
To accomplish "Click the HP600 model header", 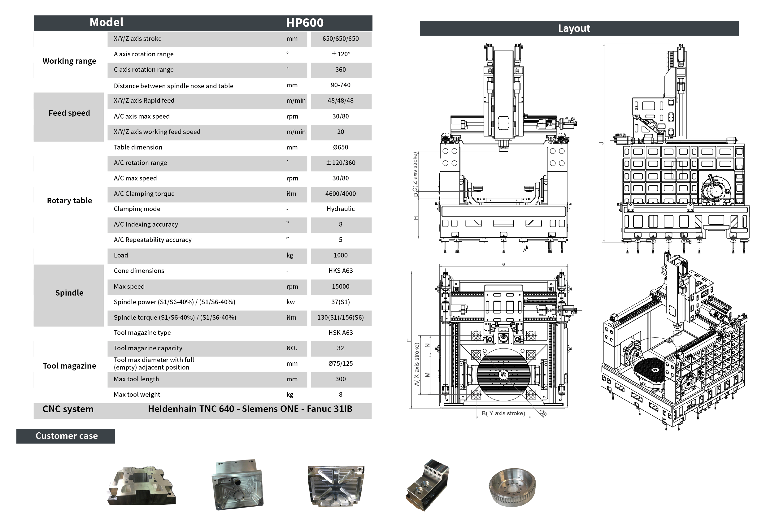I will pyautogui.click(x=304, y=23).
